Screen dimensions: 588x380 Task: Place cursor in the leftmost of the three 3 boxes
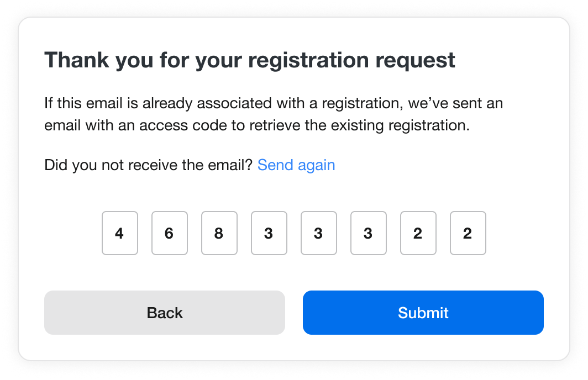tap(269, 233)
